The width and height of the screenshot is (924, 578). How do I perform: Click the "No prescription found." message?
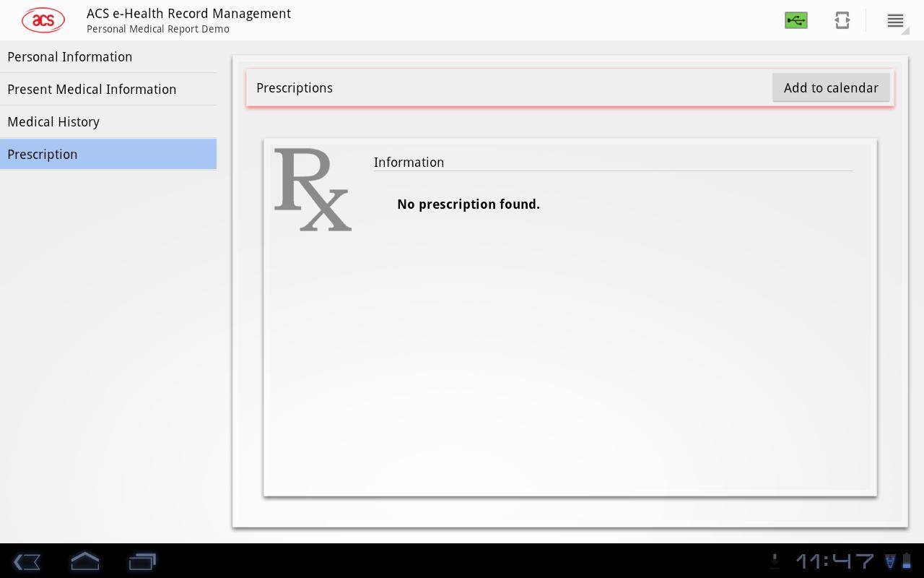click(468, 204)
